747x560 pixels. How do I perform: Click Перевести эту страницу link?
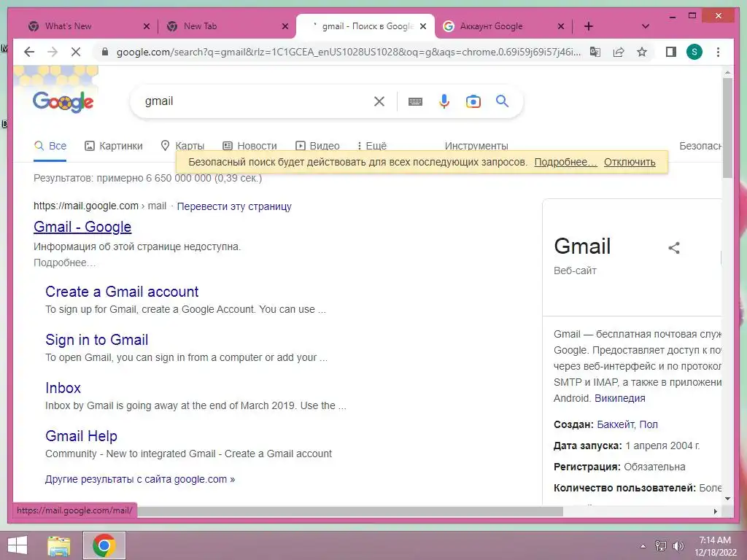(234, 206)
